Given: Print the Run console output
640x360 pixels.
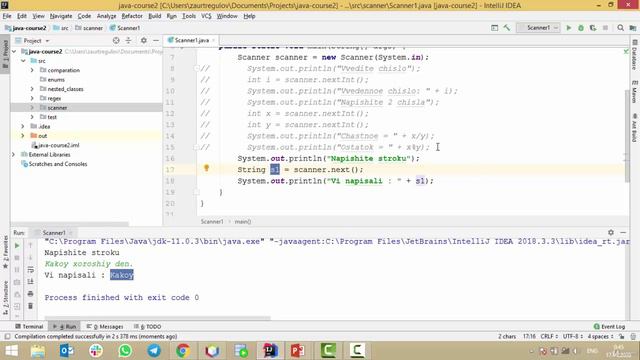Looking at the screenshot, I should coord(31,294).
